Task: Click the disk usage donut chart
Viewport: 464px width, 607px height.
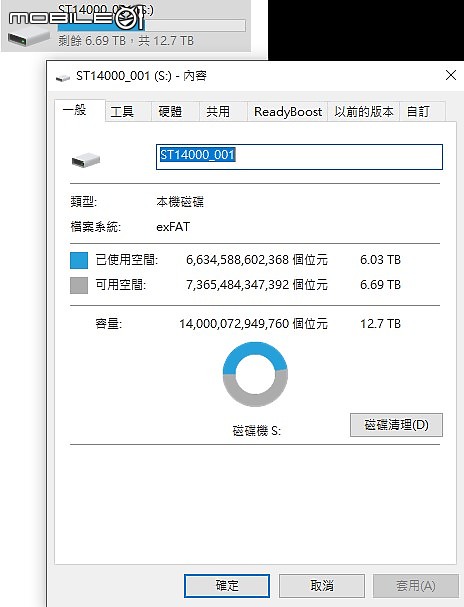Action: coord(255,374)
